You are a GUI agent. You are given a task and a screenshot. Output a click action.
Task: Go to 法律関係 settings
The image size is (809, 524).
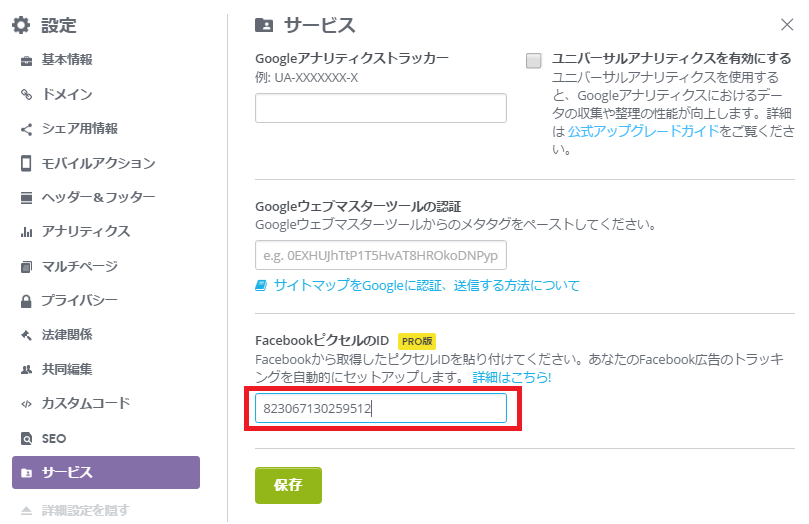pyautogui.click(x=67, y=335)
